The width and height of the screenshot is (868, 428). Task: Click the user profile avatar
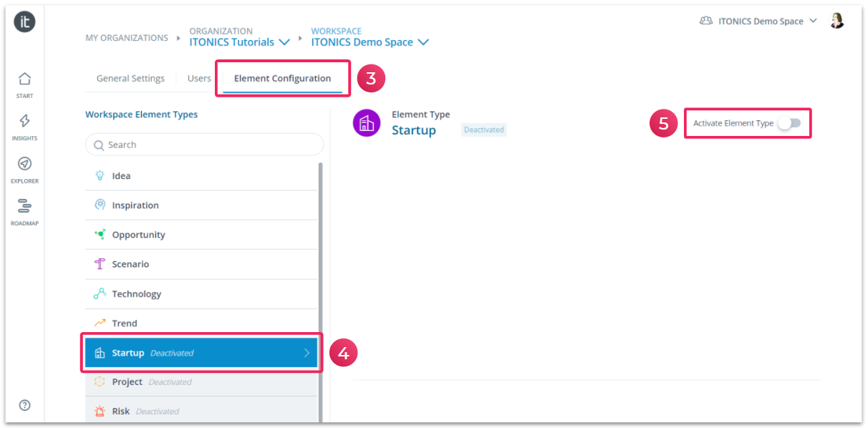coord(836,21)
